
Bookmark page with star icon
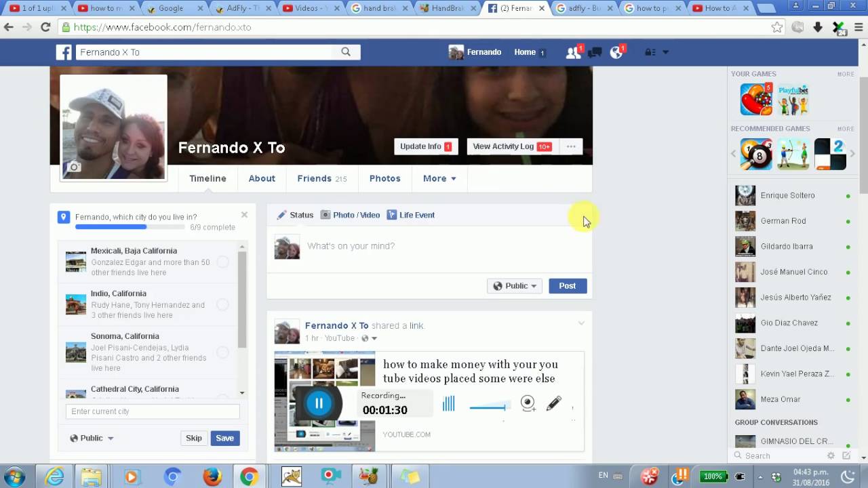coord(777,27)
